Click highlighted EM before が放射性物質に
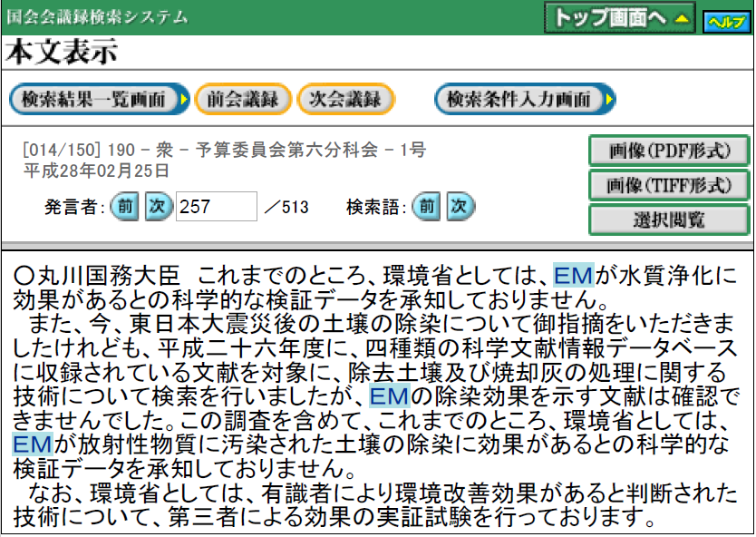 coord(32,444)
